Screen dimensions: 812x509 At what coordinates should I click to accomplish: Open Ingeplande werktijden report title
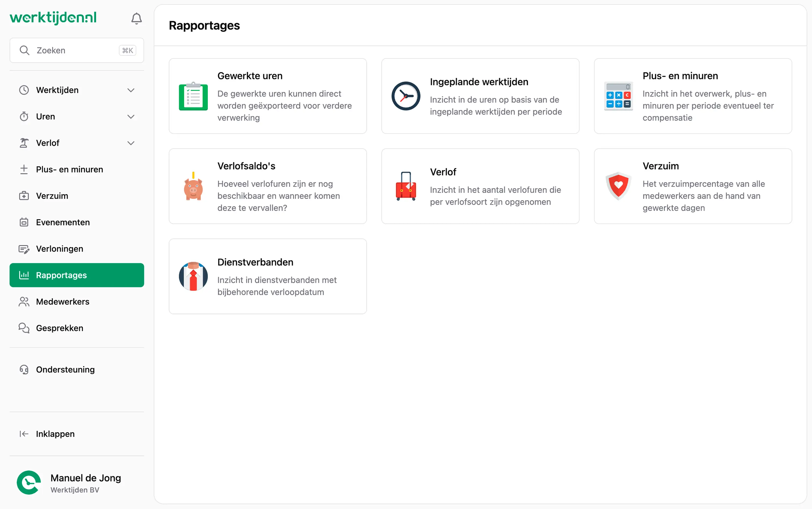tap(479, 82)
